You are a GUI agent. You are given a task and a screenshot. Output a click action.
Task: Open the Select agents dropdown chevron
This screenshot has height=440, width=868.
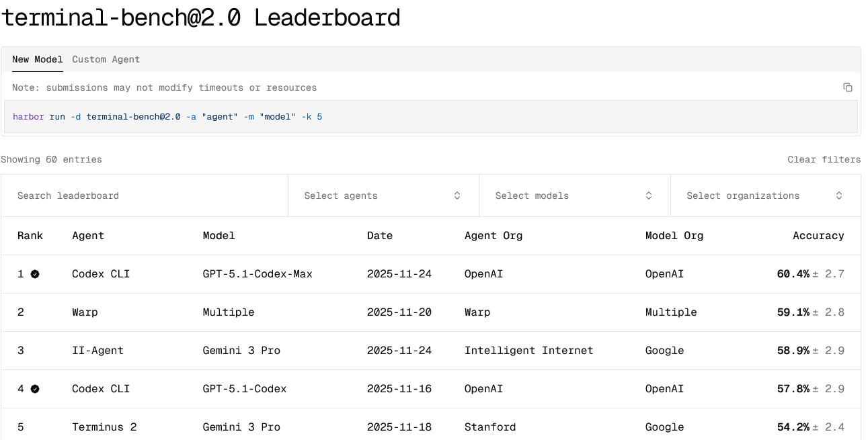(457, 195)
